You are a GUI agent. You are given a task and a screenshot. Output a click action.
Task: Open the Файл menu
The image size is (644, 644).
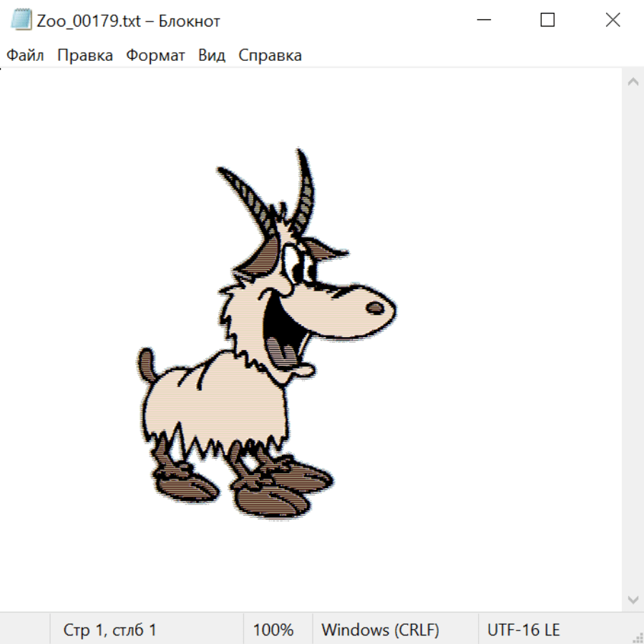point(25,56)
